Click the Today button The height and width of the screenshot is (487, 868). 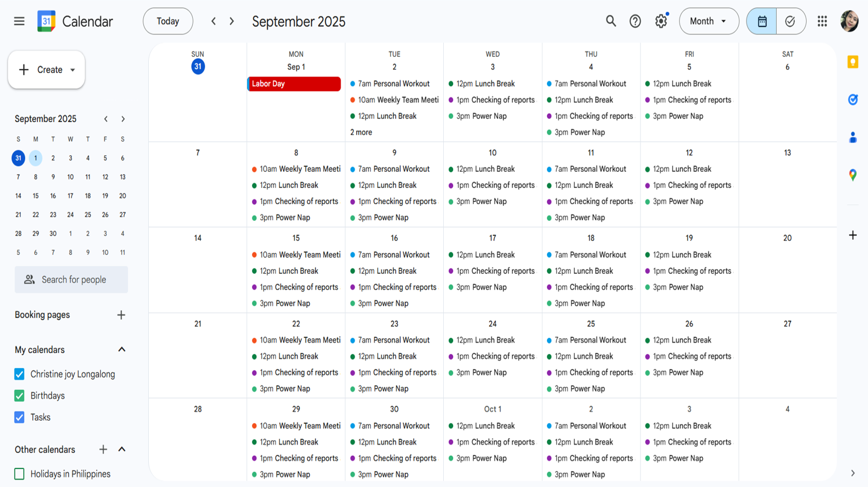pyautogui.click(x=168, y=21)
